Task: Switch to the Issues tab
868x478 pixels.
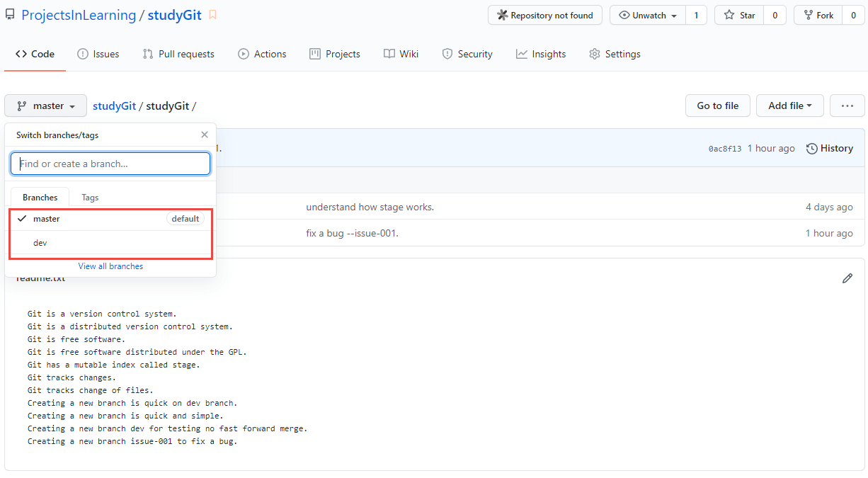Action: pos(98,54)
